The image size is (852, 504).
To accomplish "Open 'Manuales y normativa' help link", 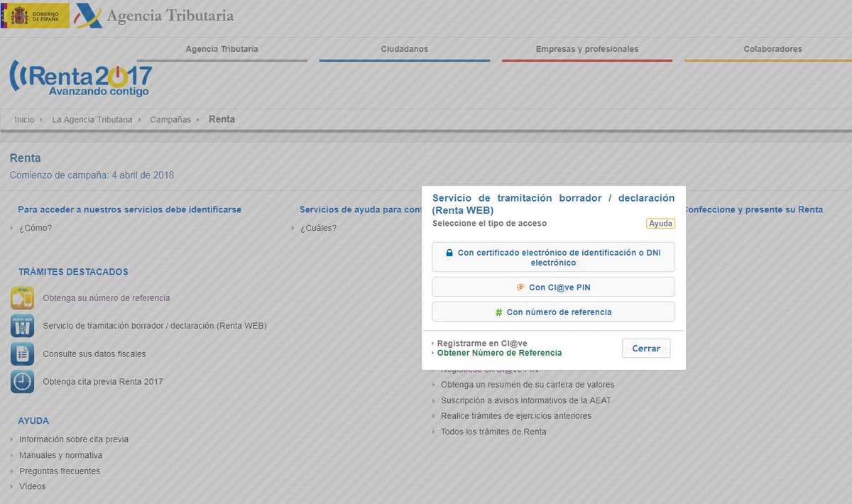I will 61,455.
